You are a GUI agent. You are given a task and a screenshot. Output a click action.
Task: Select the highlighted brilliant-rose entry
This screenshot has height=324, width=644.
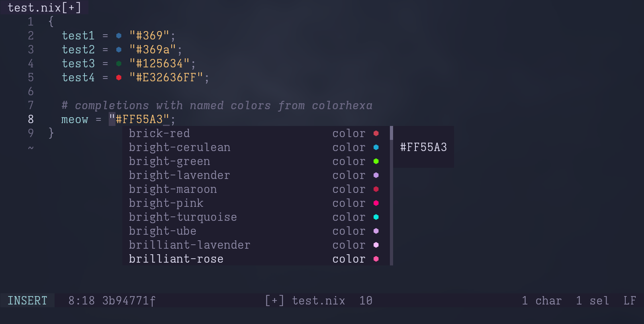pyautogui.click(x=256, y=259)
